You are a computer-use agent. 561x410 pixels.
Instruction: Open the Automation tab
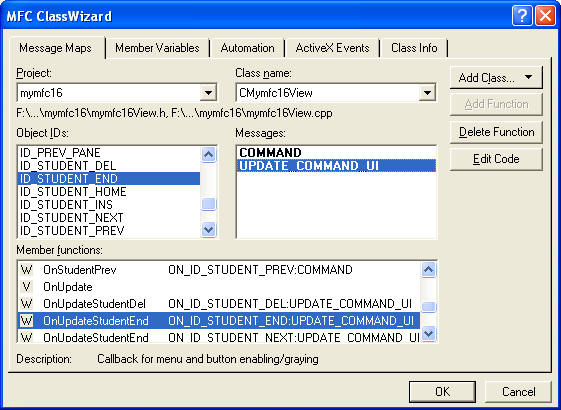click(x=247, y=48)
